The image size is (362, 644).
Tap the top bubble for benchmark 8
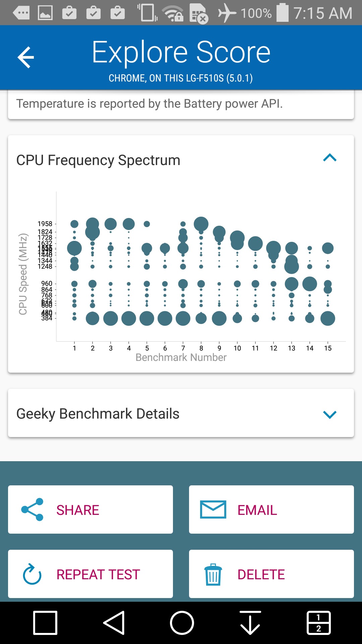(x=201, y=224)
